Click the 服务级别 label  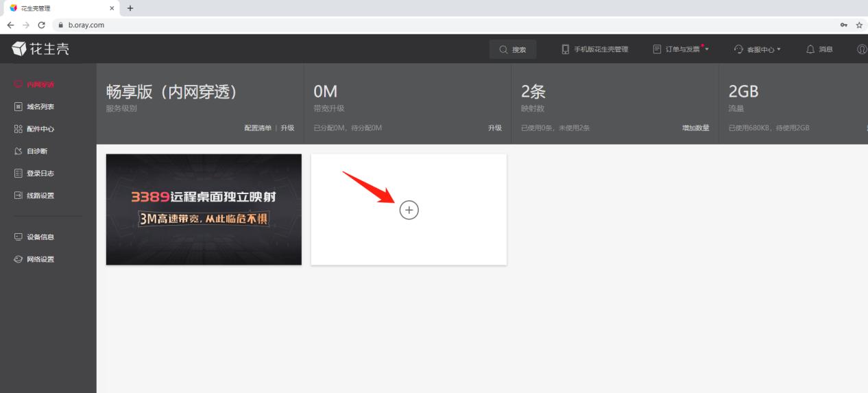(x=121, y=108)
